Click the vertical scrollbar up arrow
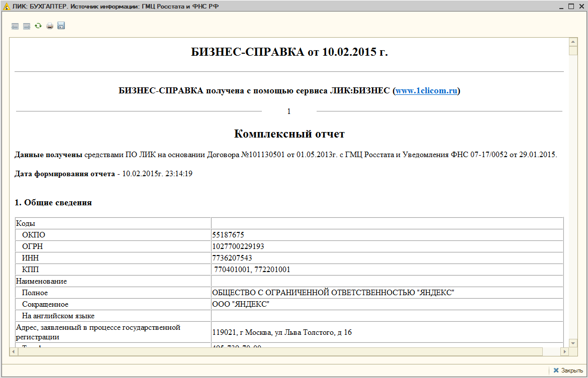The image size is (588, 378). (573, 42)
